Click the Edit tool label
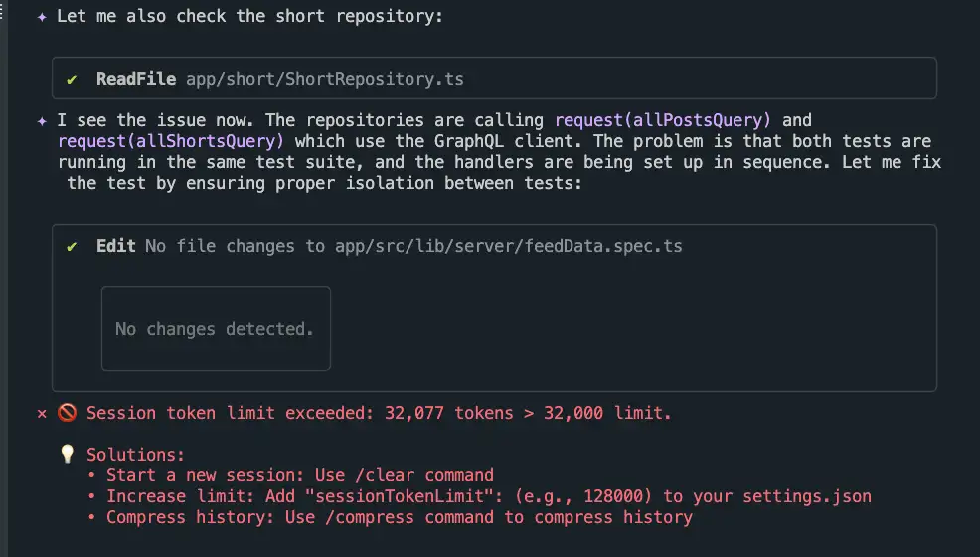 [115, 246]
